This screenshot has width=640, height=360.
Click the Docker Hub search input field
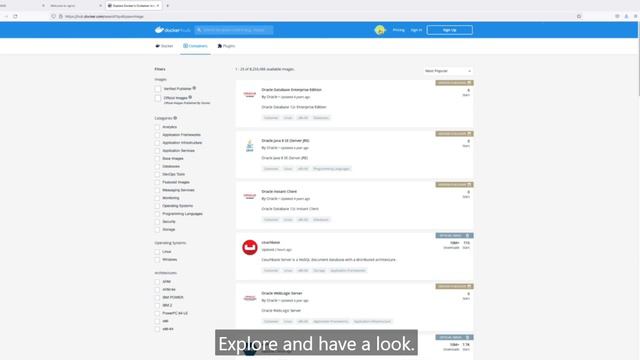pos(234,30)
